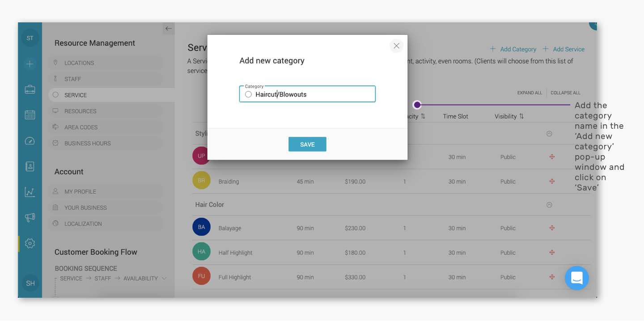644x321 pixels.
Task: Click the Save button
Action: coord(307,144)
